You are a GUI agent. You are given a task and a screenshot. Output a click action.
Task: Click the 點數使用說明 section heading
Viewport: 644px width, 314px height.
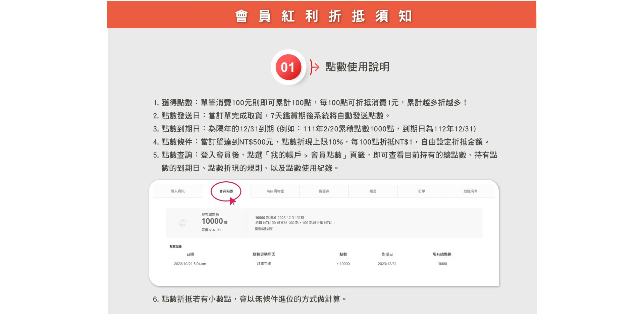pyautogui.click(x=357, y=67)
